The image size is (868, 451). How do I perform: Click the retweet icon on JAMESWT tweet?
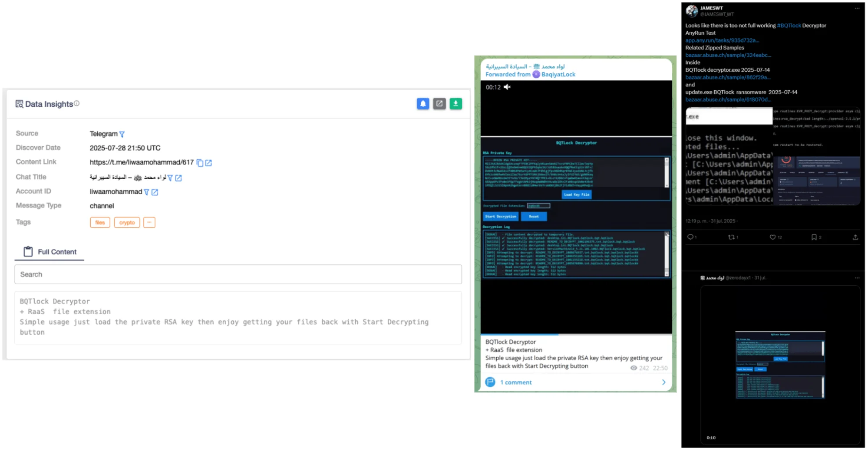[732, 237]
